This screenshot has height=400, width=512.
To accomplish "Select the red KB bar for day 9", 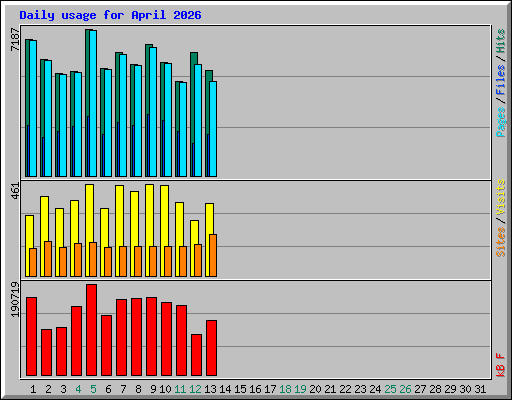I will tap(152, 337).
